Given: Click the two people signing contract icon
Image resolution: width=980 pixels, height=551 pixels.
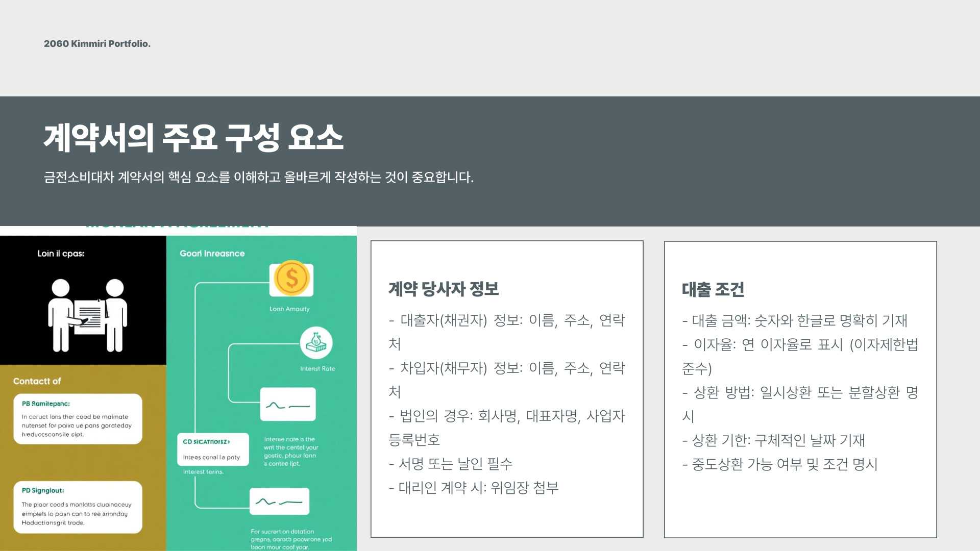Looking at the screenshot, I should [x=87, y=315].
